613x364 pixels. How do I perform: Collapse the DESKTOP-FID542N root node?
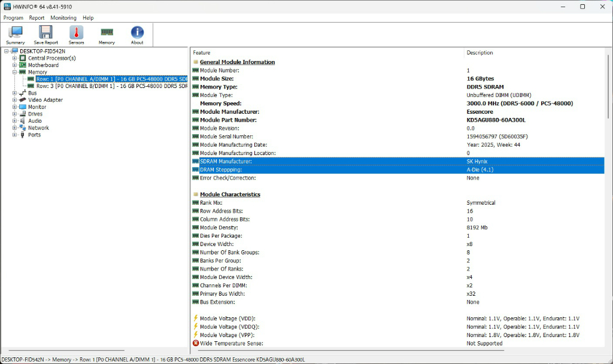tap(6, 51)
